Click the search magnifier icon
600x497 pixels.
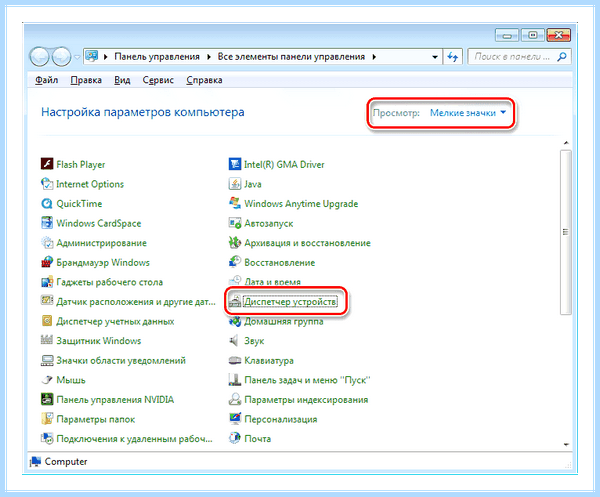[x=561, y=57]
